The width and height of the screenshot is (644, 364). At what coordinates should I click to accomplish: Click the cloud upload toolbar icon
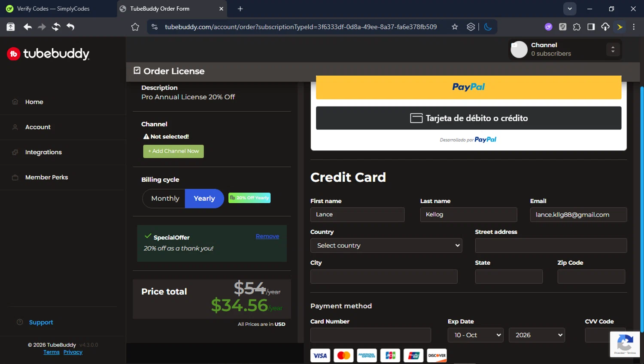click(x=605, y=27)
